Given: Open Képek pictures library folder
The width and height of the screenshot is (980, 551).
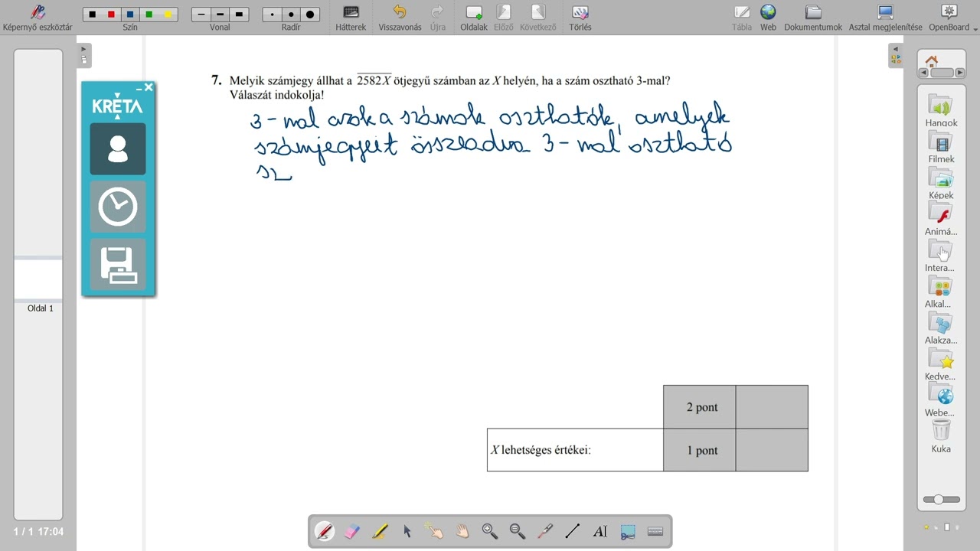Looking at the screenshot, I should pyautogui.click(x=941, y=182).
